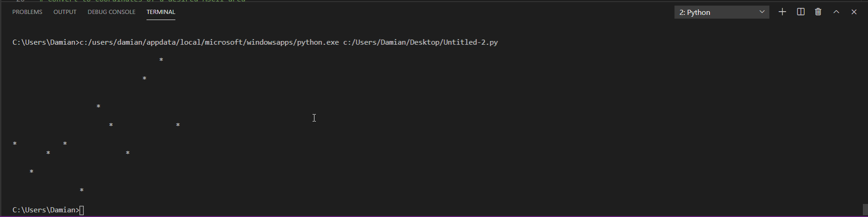
Task: Click the first C:\Users\Damian> prompt text
Action: tap(46, 42)
